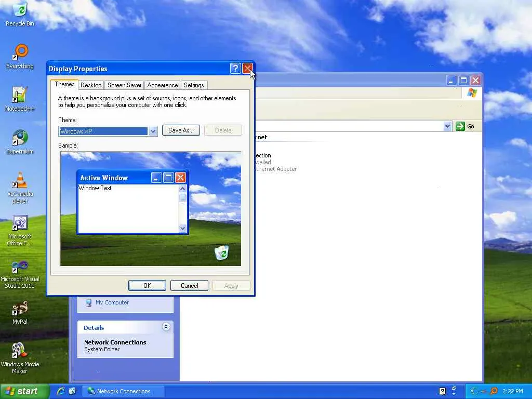Image resolution: width=532 pixels, height=399 pixels.
Task: Click the Help question mark in Display Properties
Action: coord(235,69)
